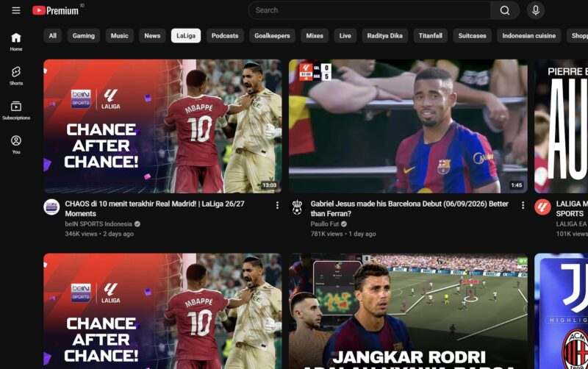Screen dimensions: 588x369
Task: Select the News filter chip
Action: pos(152,35)
